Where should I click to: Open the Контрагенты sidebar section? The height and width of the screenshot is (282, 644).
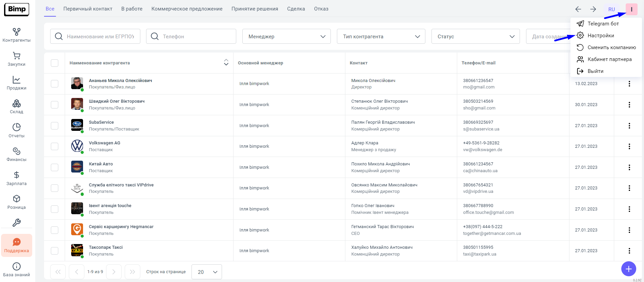coord(16,35)
